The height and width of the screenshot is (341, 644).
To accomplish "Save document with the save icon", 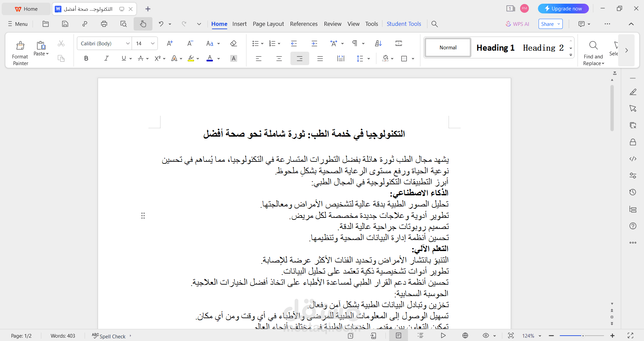I will (65, 24).
